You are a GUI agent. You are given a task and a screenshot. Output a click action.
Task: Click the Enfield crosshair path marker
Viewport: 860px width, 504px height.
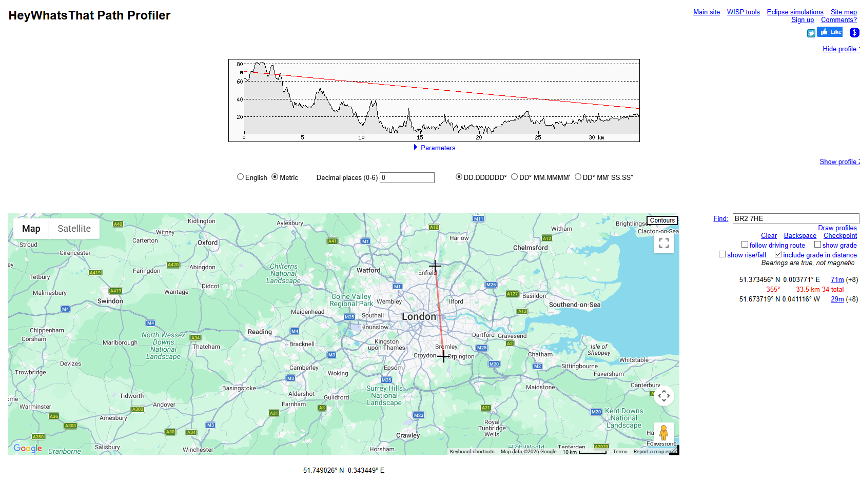coord(435,266)
